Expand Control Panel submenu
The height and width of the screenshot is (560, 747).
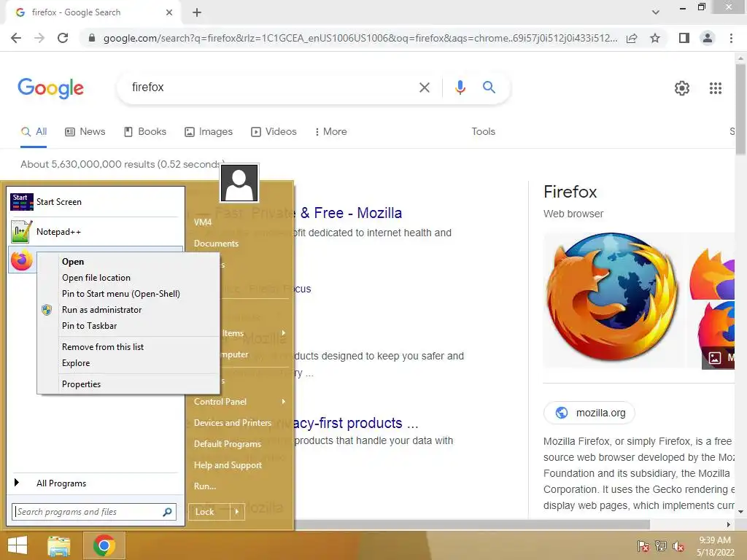[x=239, y=402]
